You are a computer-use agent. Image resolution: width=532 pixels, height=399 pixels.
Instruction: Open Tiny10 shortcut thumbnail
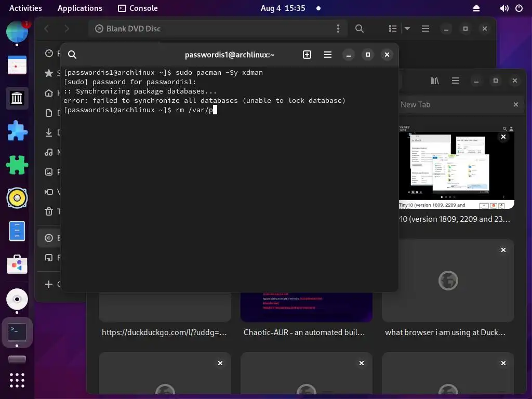[457, 168]
